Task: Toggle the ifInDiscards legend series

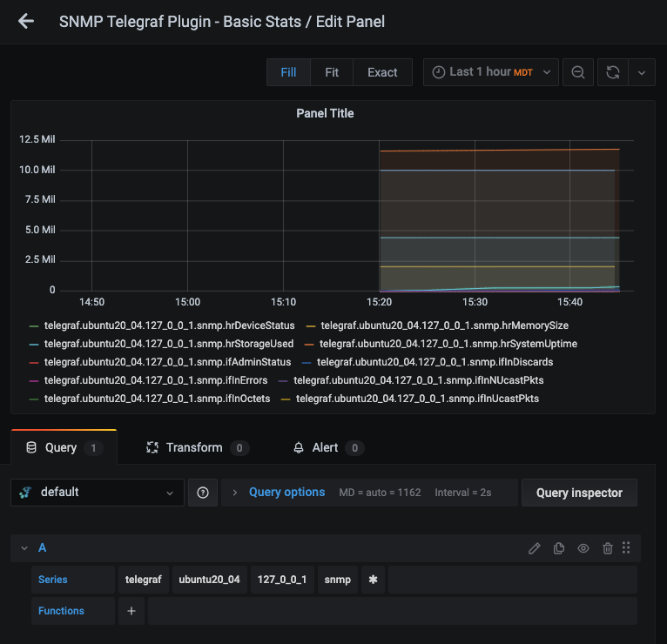Action: 435,362
